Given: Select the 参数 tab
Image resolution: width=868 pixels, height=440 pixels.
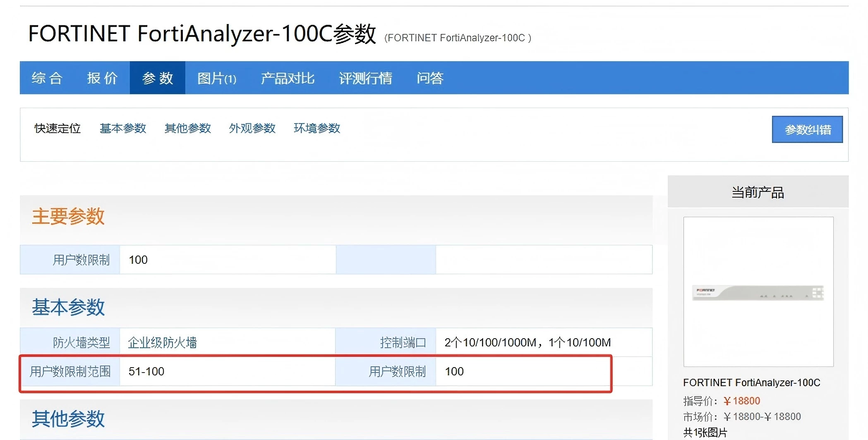Looking at the screenshot, I should (158, 78).
